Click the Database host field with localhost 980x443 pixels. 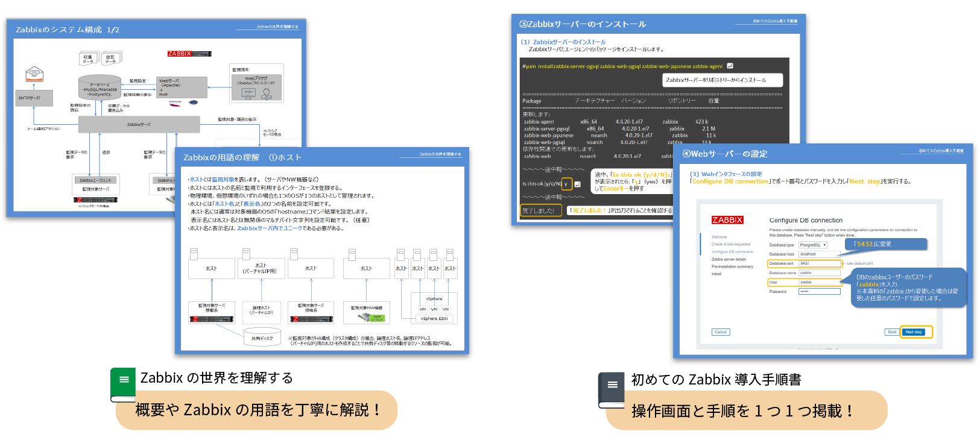click(x=819, y=254)
